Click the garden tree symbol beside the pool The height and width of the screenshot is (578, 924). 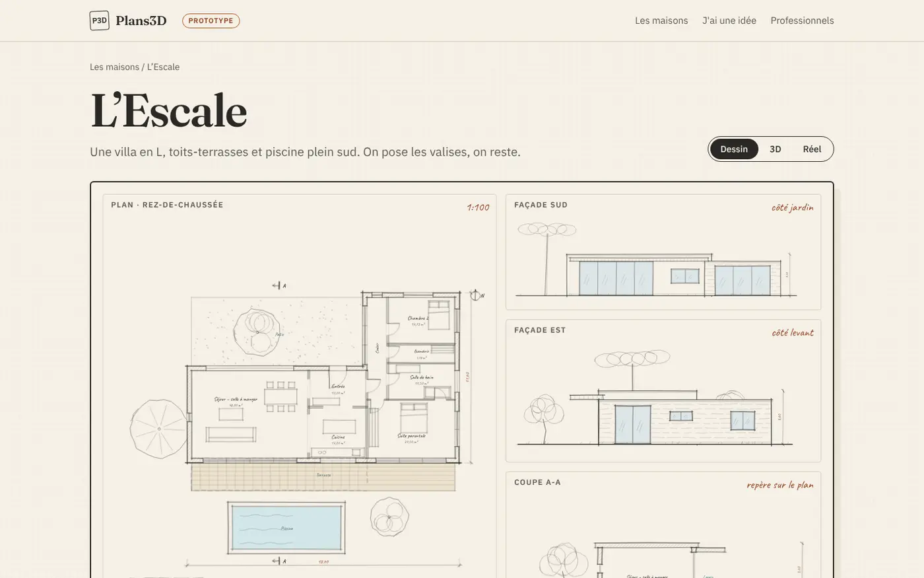(389, 516)
